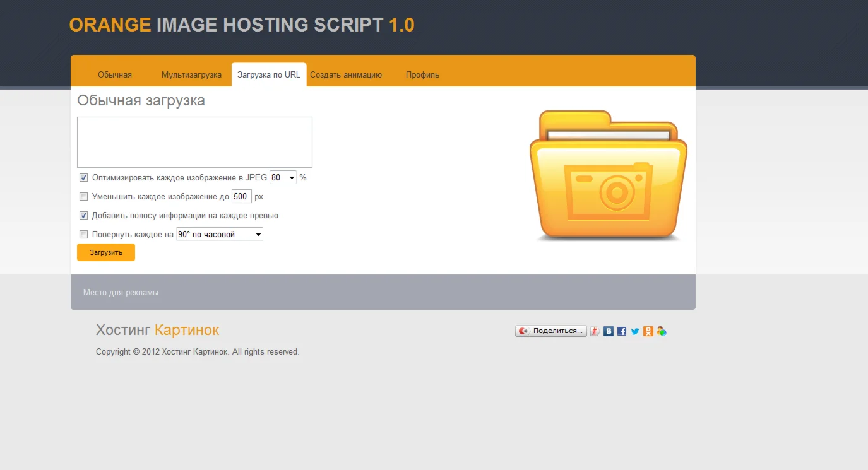The height and width of the screenshot is (470, 868).
Task: Click the resize field containing 500
Action: tap(242, 197)
